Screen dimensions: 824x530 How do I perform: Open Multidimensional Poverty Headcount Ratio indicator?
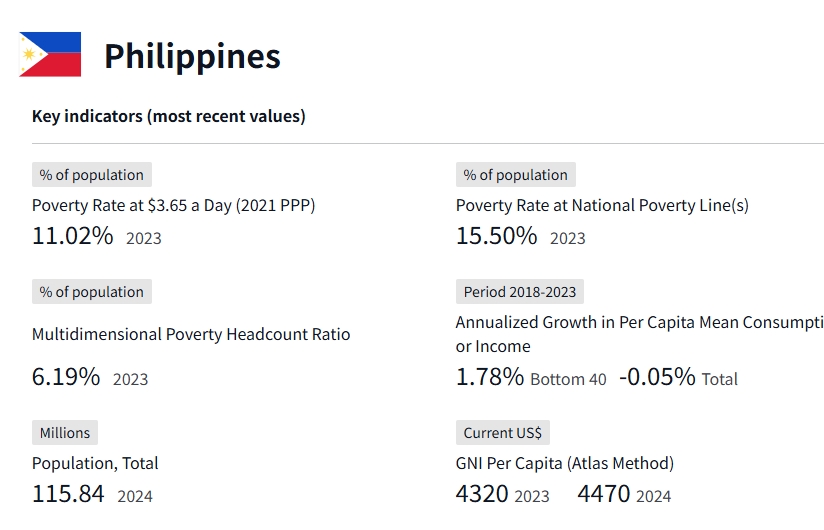pyautogui.click(x=191, y=334)
